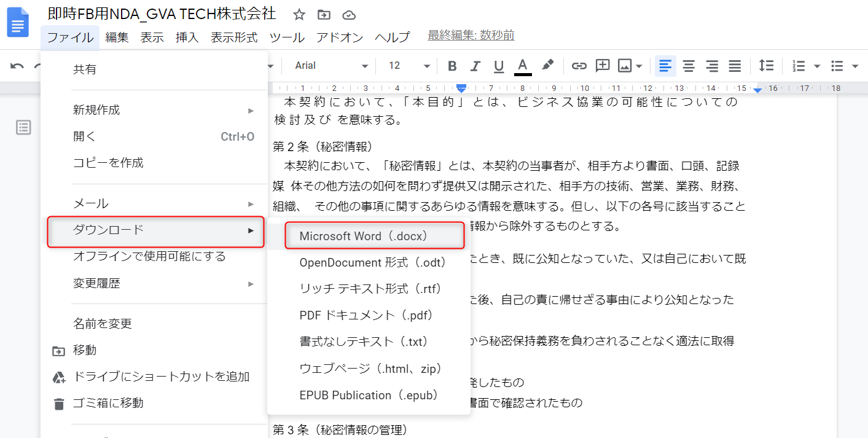Toggle bold formatting

pyautogui.click(x=452, y=66)
